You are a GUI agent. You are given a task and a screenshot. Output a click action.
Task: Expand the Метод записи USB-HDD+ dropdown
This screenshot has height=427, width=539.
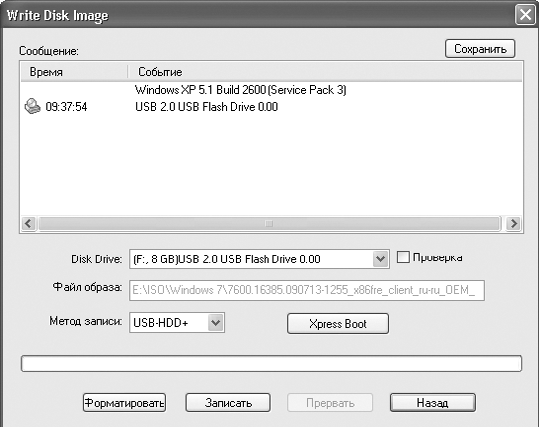216,322
